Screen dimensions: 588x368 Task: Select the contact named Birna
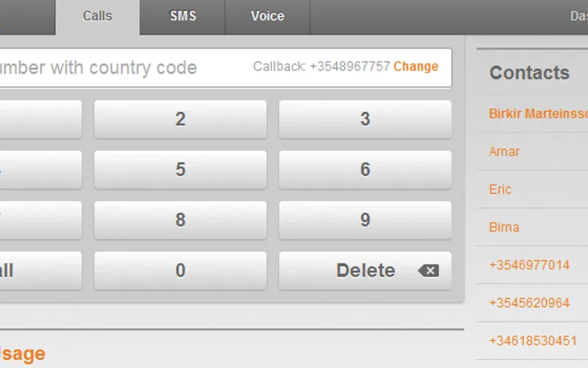tap(504, 227)
